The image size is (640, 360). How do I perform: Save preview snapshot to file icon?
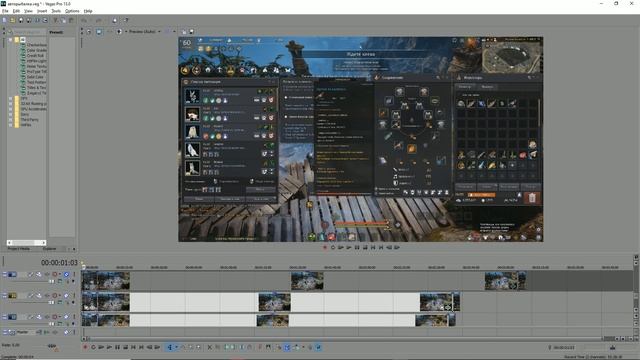tap(191, 31)
